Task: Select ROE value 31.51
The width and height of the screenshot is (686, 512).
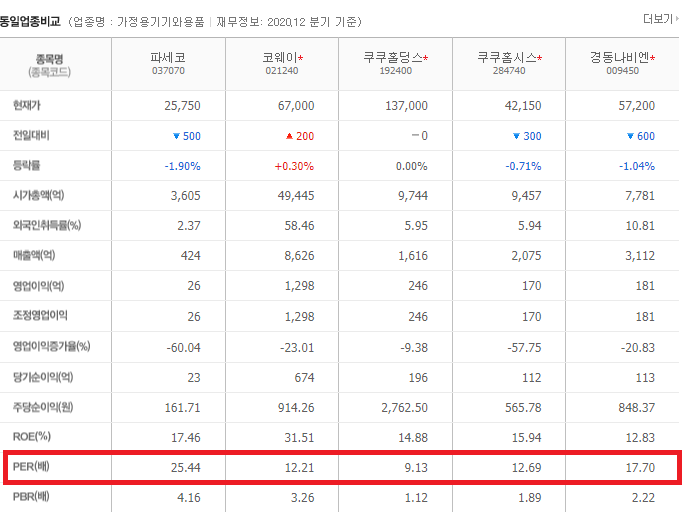Action: (299, 438)
